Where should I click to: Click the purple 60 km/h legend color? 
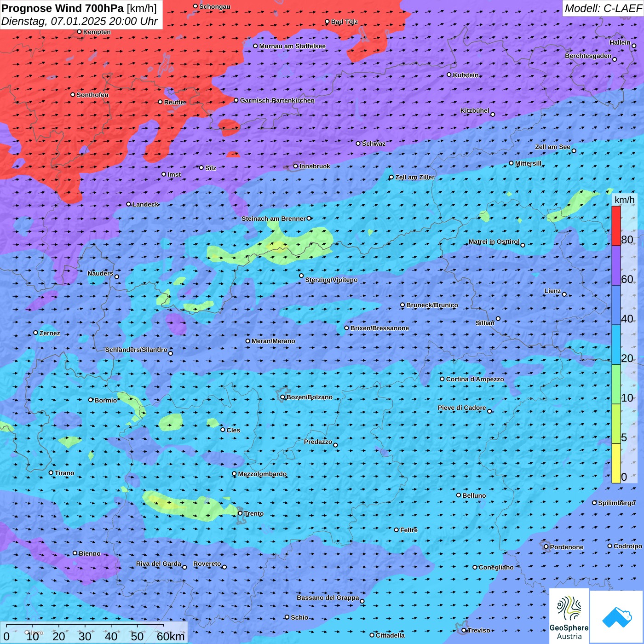coord(616,266)
